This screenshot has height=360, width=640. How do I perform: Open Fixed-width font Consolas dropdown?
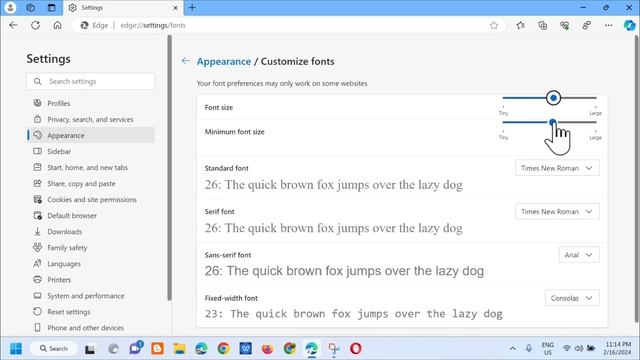click(572, 298)
